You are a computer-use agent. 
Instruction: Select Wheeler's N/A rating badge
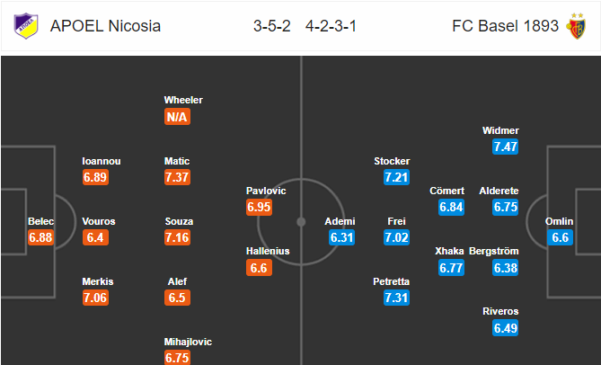(x=177, y=117)
